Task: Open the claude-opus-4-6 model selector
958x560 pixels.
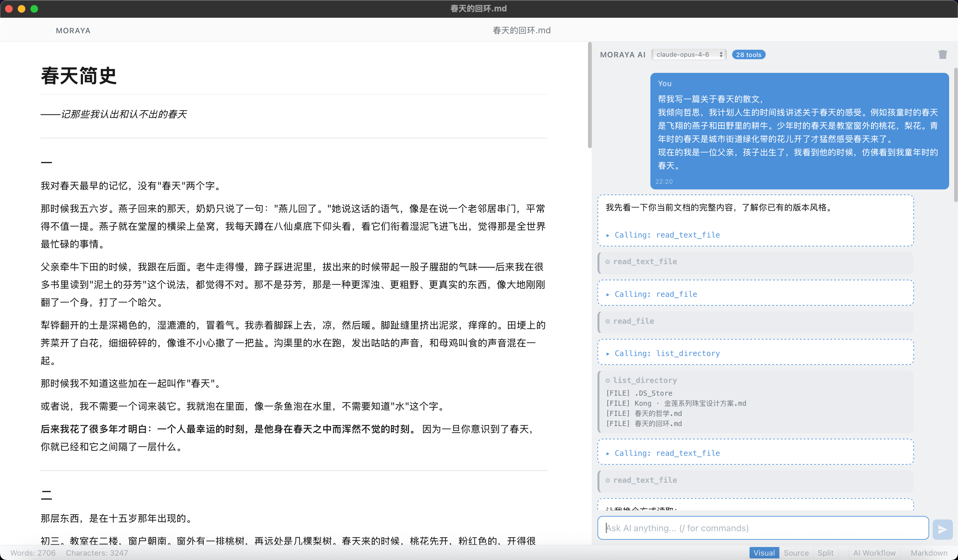Action: [688, 54]
